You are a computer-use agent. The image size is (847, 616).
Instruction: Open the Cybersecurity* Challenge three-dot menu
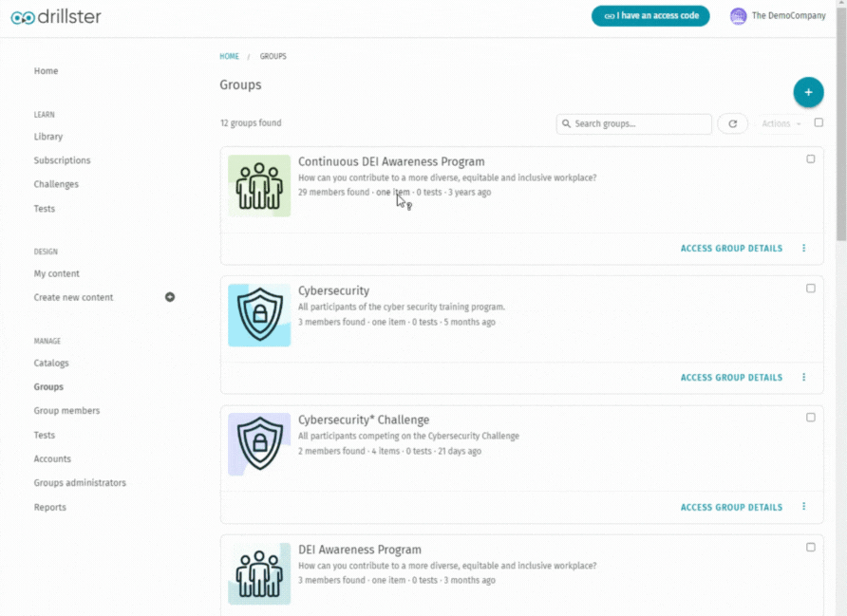tap(803, 507)
